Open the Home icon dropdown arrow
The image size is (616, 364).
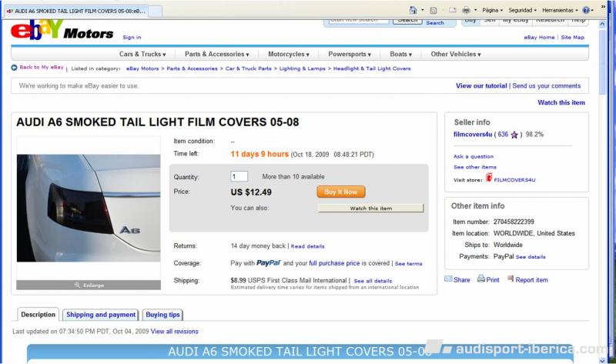(423, 10)
